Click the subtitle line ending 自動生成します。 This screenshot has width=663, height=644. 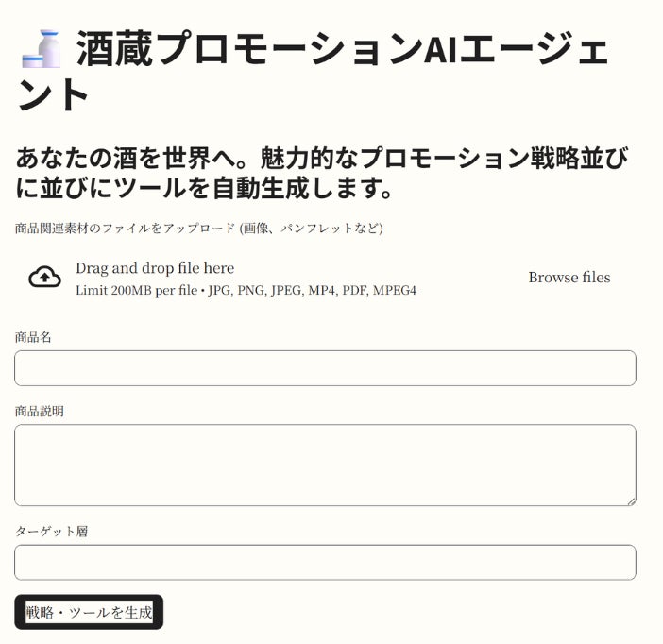click(204, 189)
